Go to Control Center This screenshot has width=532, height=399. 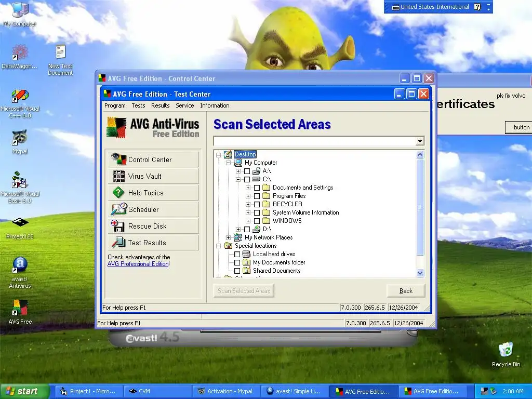153,159
